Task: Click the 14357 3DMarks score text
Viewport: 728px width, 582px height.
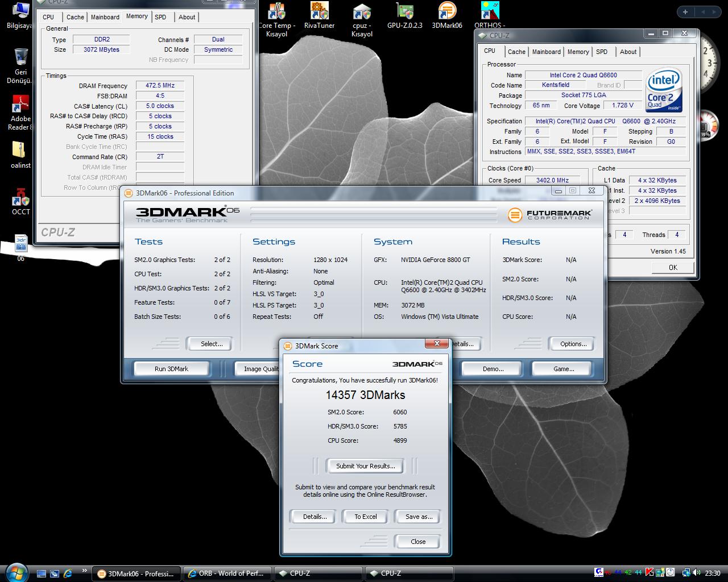Action: 365,395
